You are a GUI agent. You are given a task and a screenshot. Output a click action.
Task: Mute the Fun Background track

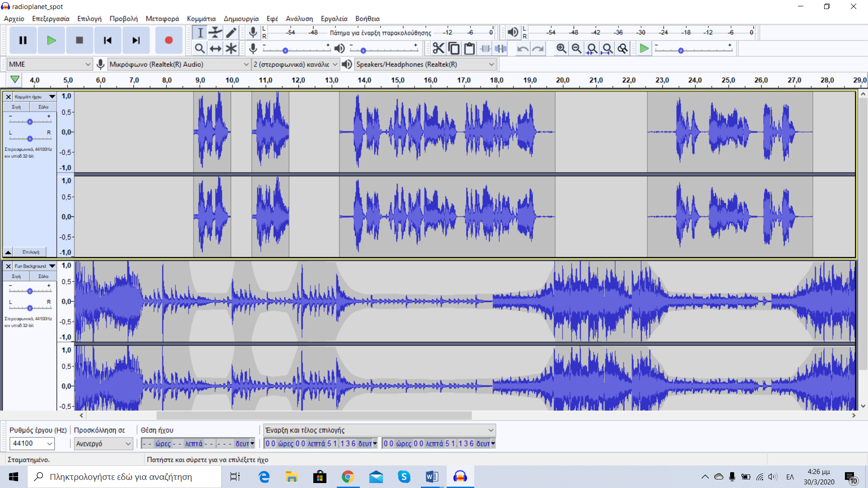coord(16,277)
